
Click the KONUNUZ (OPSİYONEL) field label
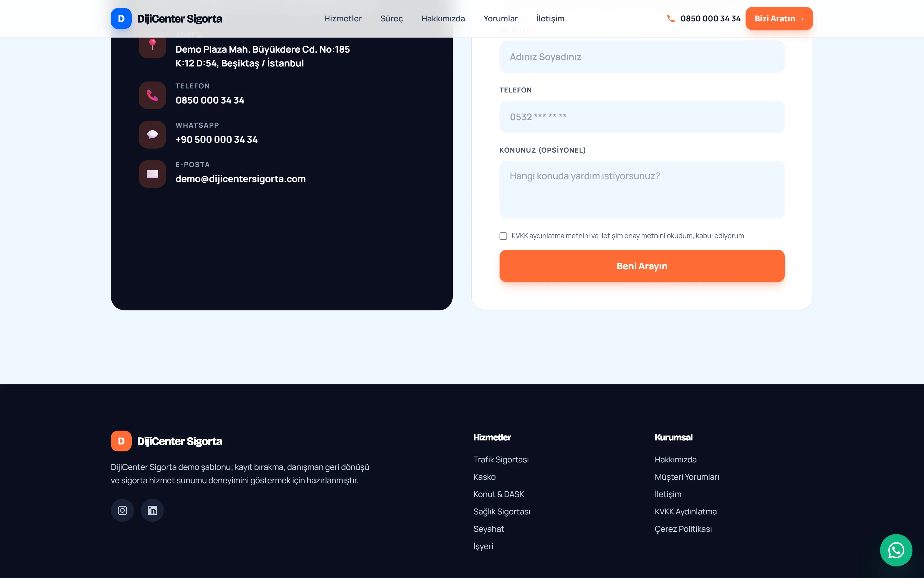click(543, 150)
